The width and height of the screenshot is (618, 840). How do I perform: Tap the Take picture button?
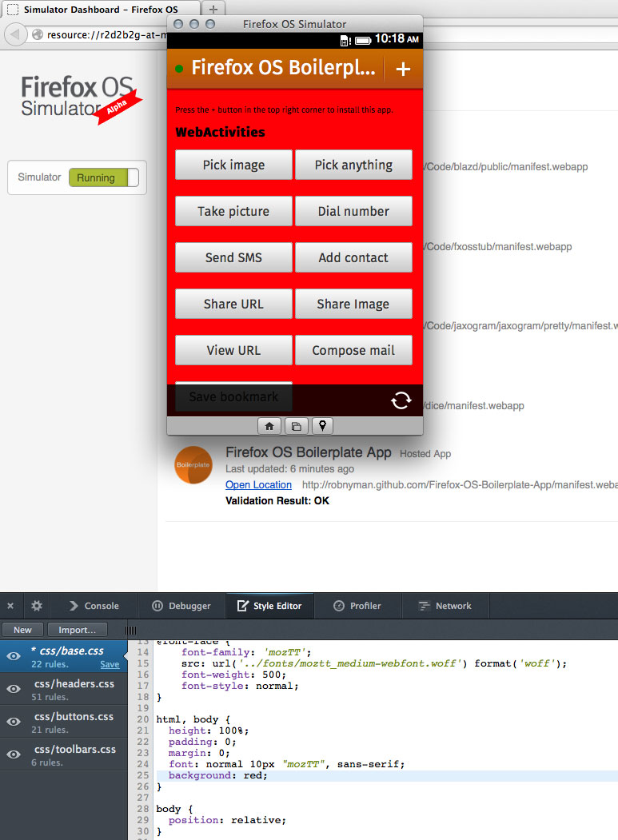point(233,211)
